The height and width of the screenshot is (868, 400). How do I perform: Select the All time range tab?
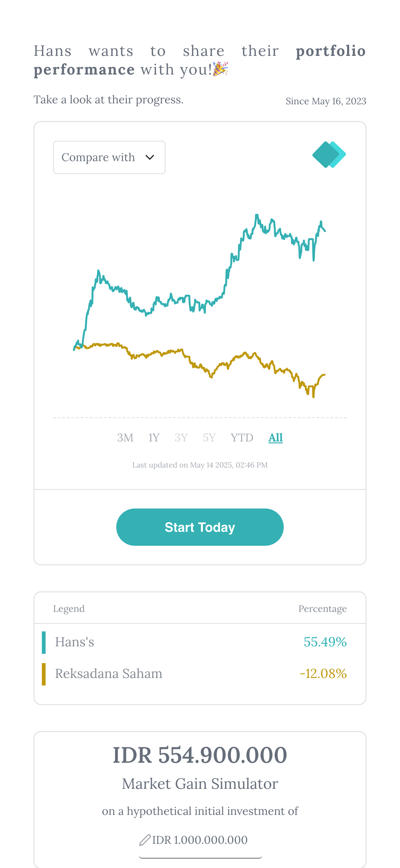coord(275,437)
